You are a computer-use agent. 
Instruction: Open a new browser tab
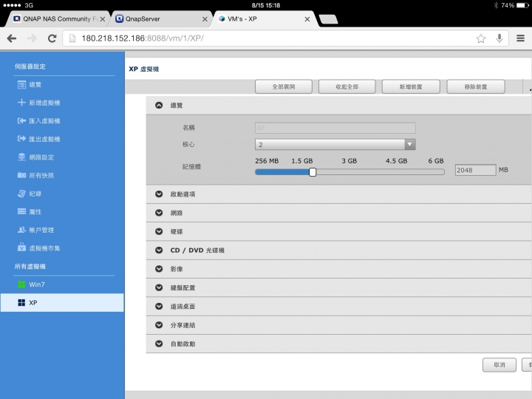(328, 19)
